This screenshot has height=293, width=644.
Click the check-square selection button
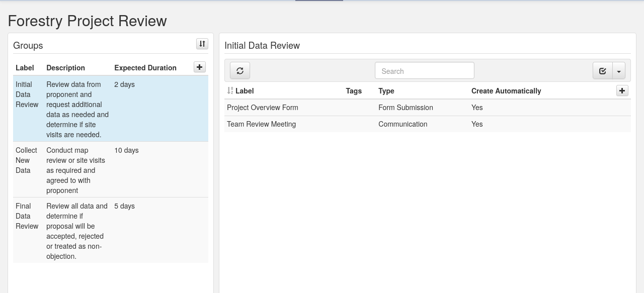603,71
